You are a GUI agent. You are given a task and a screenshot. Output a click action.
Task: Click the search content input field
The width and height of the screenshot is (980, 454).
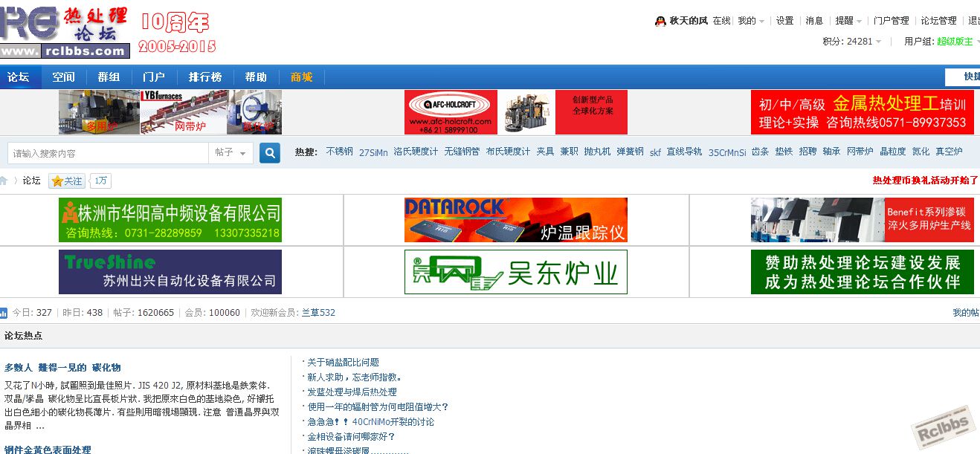click(109, 153)
